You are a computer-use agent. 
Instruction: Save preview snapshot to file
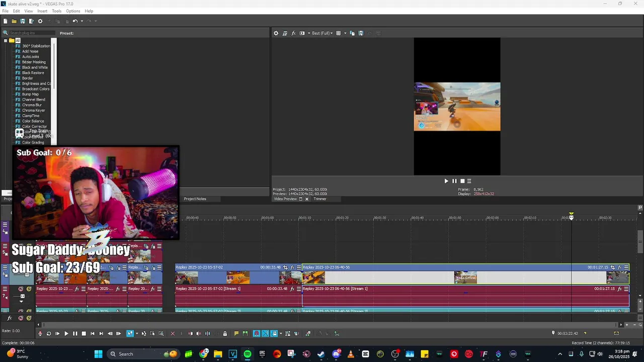tap(361, 33)
